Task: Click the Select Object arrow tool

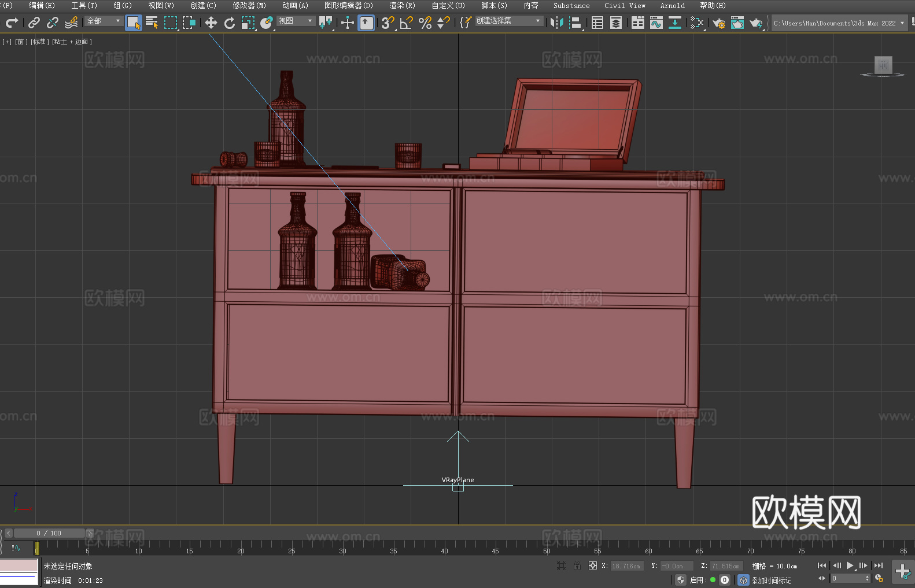Action: [134, 23]
